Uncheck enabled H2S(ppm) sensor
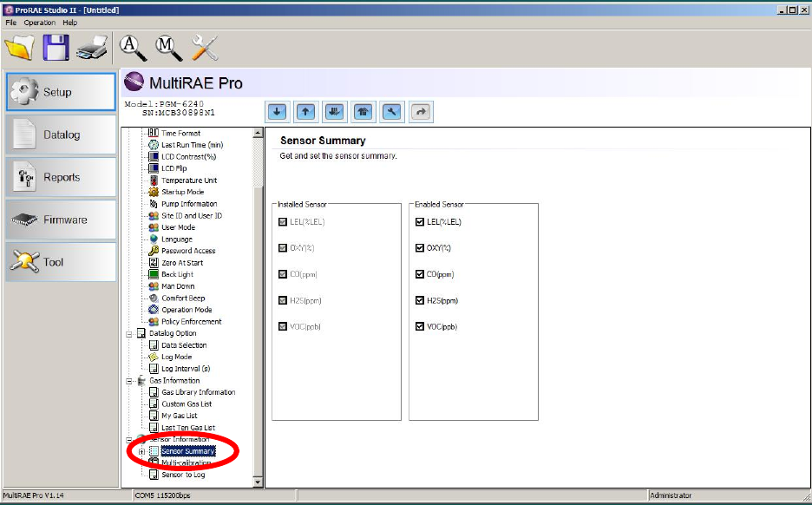The image size is (812, 505). point(420,300)
